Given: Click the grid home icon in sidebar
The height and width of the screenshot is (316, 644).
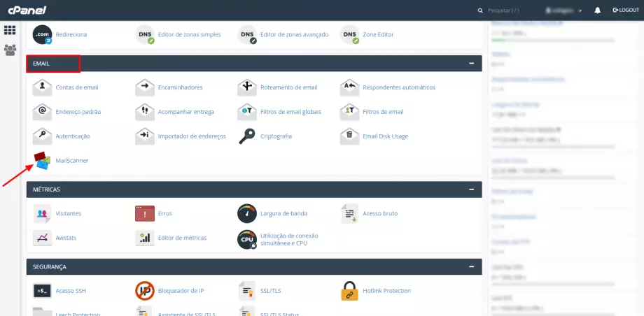Looking at the screenshot, I should 10,30.
